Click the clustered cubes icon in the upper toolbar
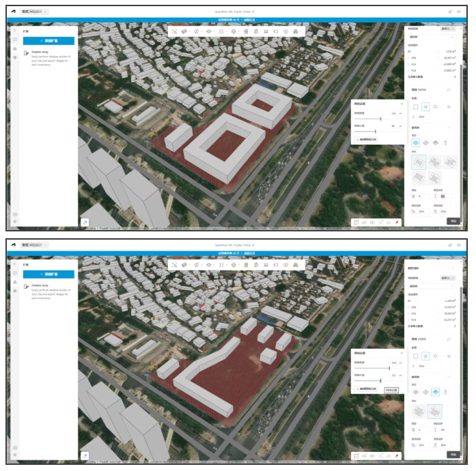 point(295,31)
